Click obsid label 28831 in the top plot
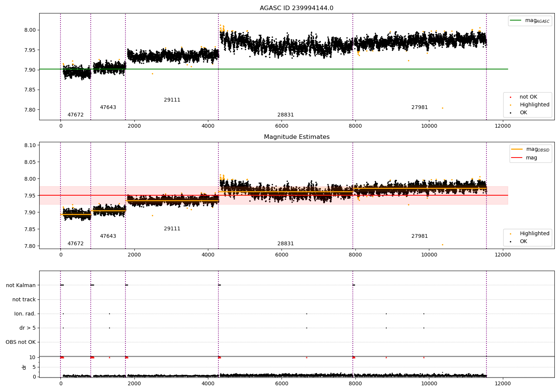This screenshot has width=560, height=392. 286,115
